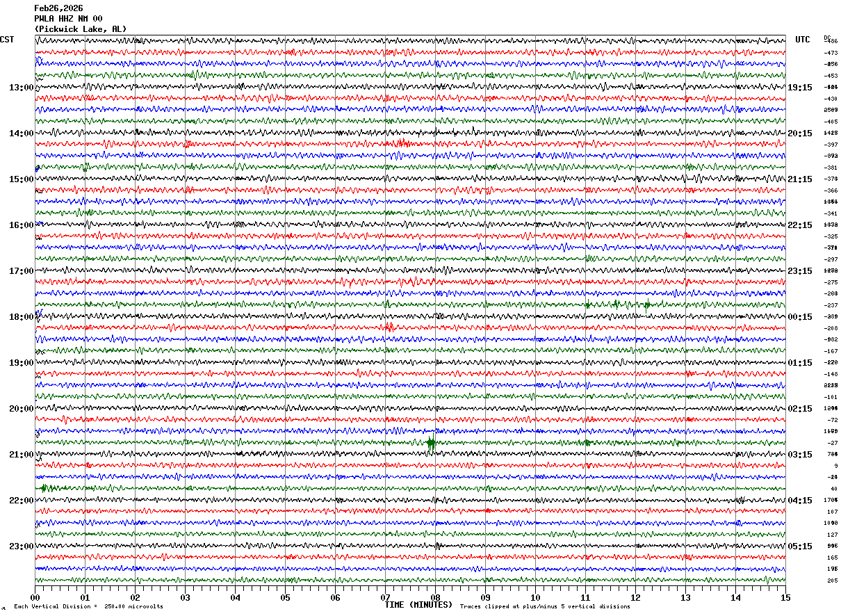Click minute 07 on the time axis
841x616 pixels.
click(385, 597)
